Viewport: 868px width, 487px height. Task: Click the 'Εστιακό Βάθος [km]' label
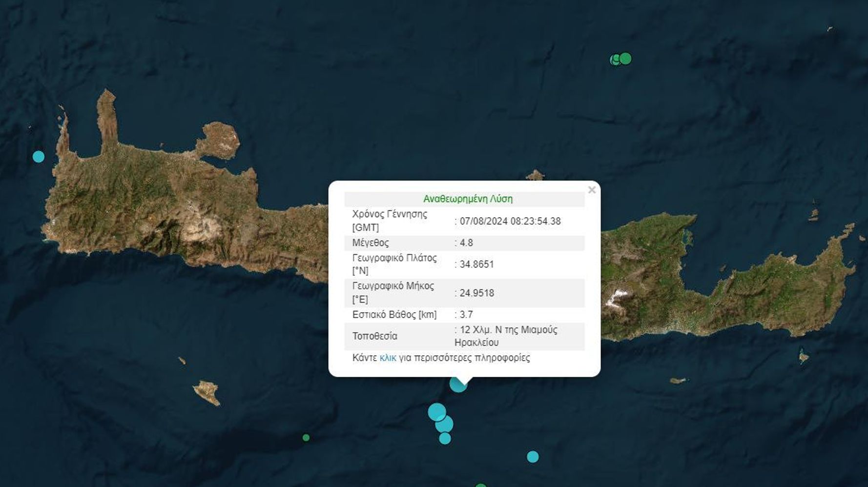point(394,314)
